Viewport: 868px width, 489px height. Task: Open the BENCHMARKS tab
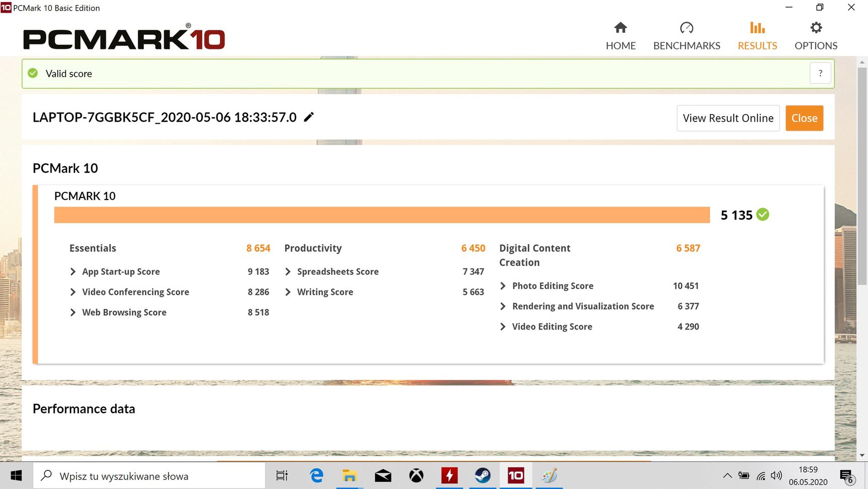pyautogui.click(x=687, y=36)
